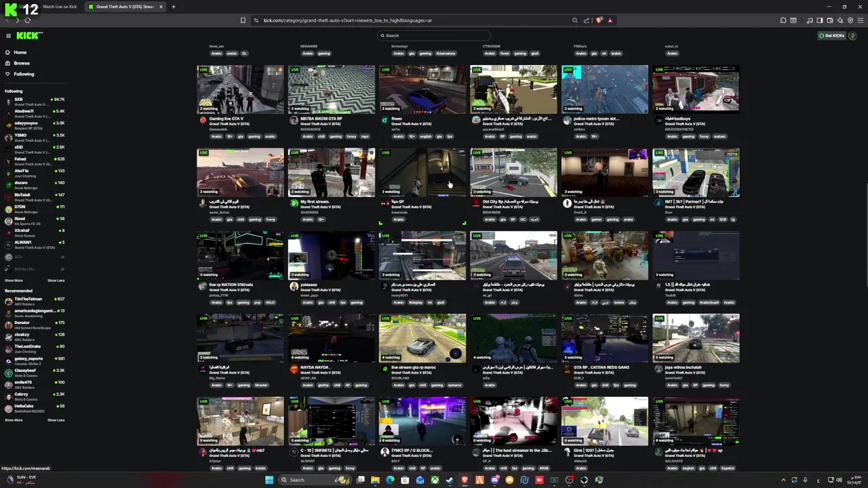Open followed channel D7DN

click(x=34, y=209)
